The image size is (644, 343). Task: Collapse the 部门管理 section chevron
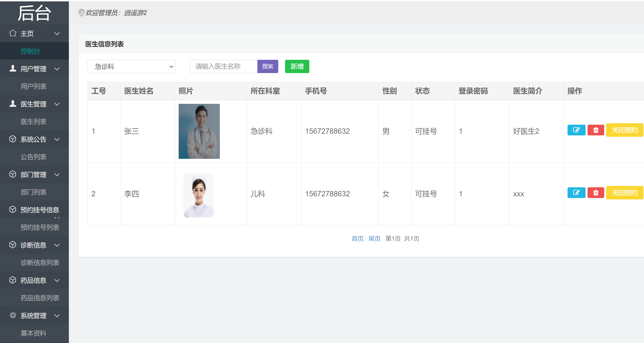(57, 175)
